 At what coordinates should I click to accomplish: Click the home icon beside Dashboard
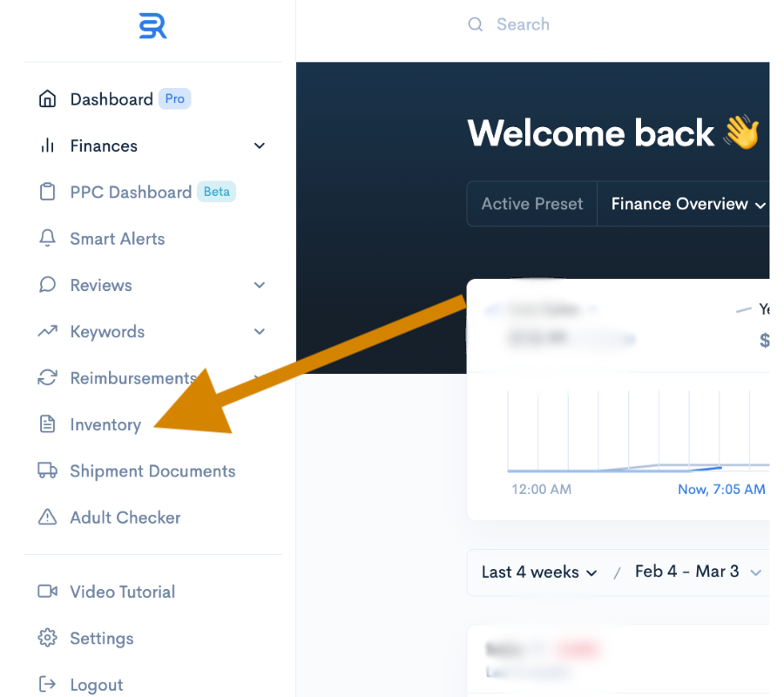coord(47,99)
